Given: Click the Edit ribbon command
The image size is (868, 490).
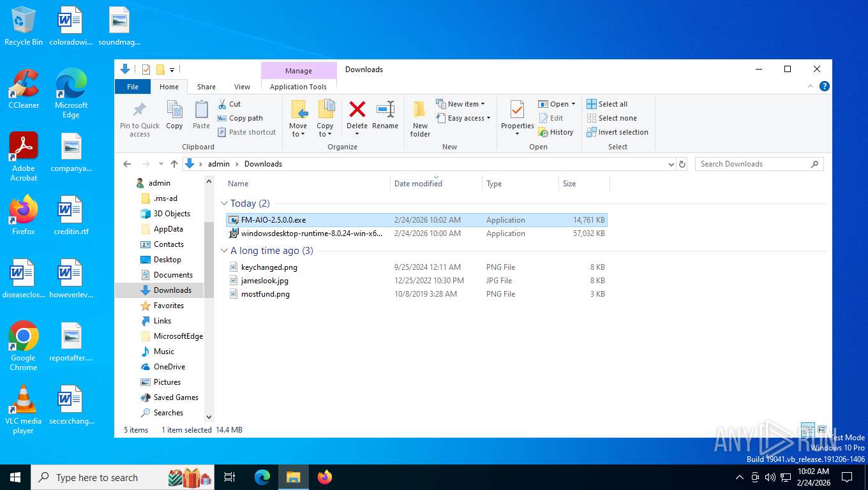Looking at the screenshot, I should pyautogui.click(x=551, y=118).
